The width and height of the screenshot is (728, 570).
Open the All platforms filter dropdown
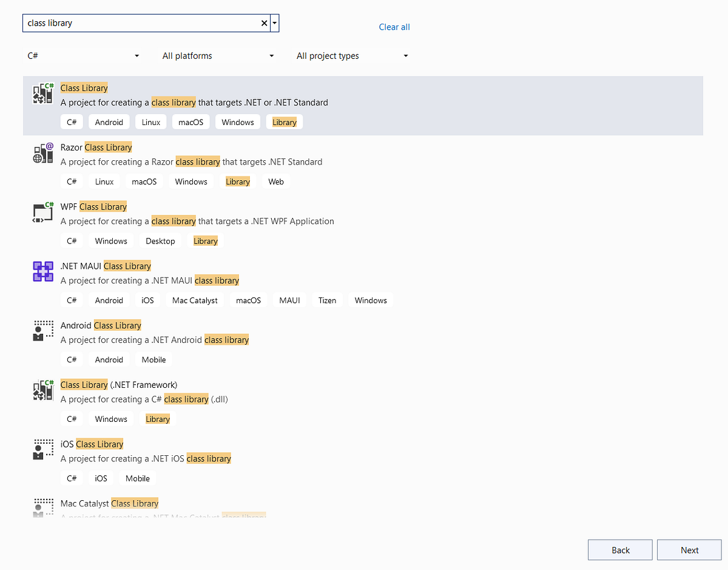[218, 55]
